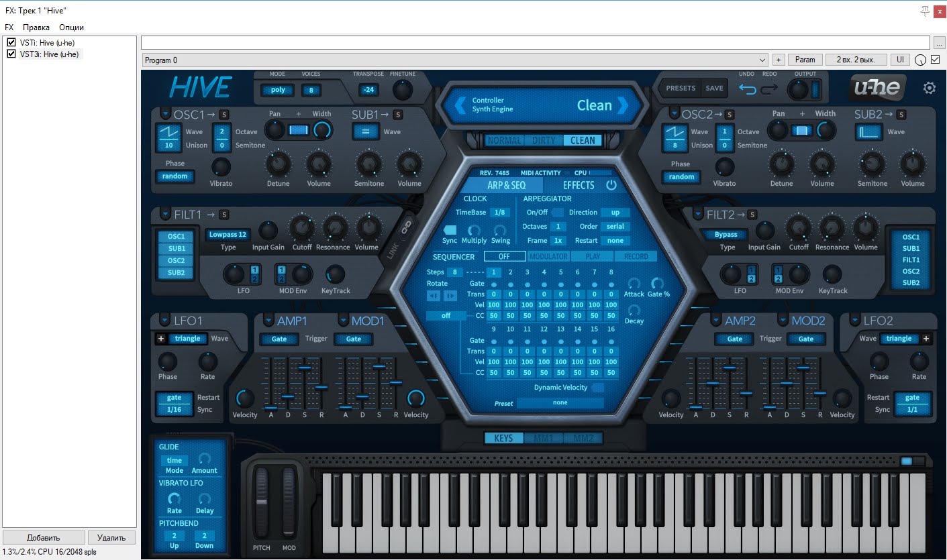Viewport: 947px width, 560px height.
Task: Click the FX comment input field
Action: [x=535, y=42]
